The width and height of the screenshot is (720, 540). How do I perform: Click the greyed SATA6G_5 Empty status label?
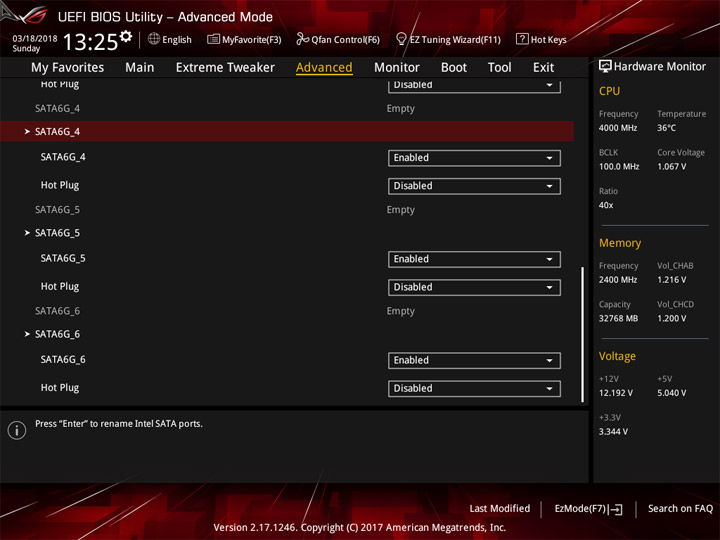pyautogui.click(x=400, y=209)
